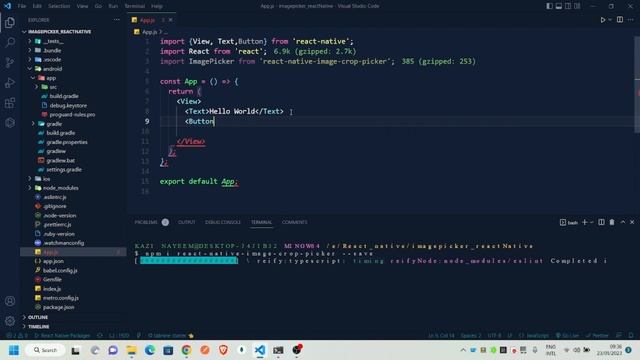
Task: Open editor More Actions ellipsis
Action: (631, 20)
